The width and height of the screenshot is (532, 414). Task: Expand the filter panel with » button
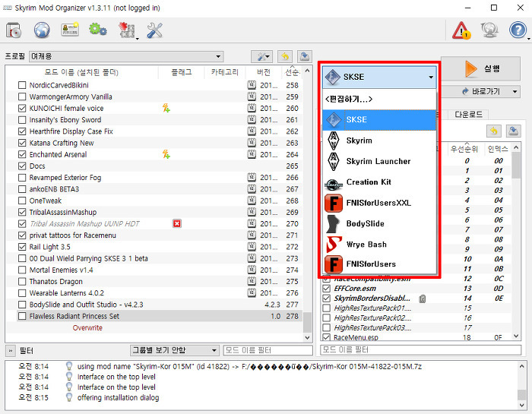click(11, 351)
